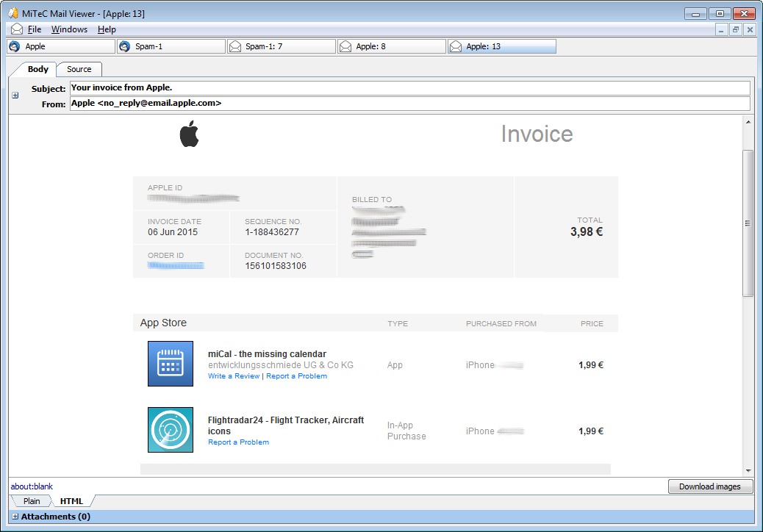Screen dimensions: 763x532
Task: Click the Apple logo in the invoice
Action: click(190, 134)
